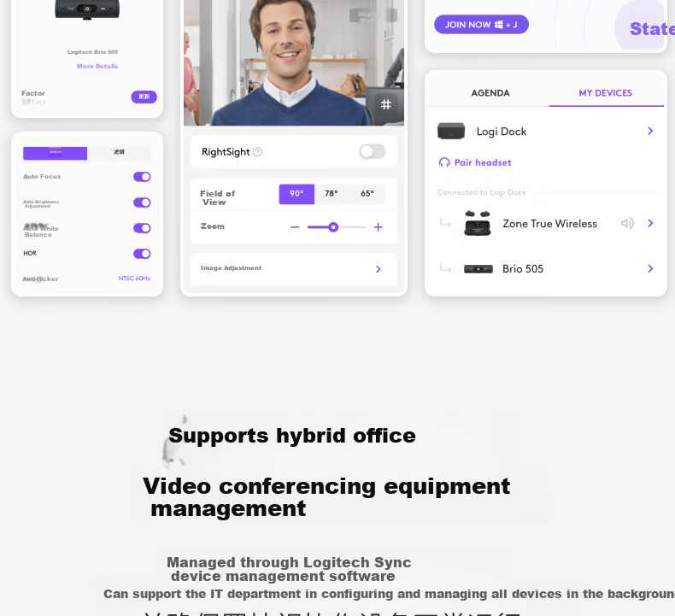
Task: Click the headset icon beside Pair headset
Action: tap(444, 162)
